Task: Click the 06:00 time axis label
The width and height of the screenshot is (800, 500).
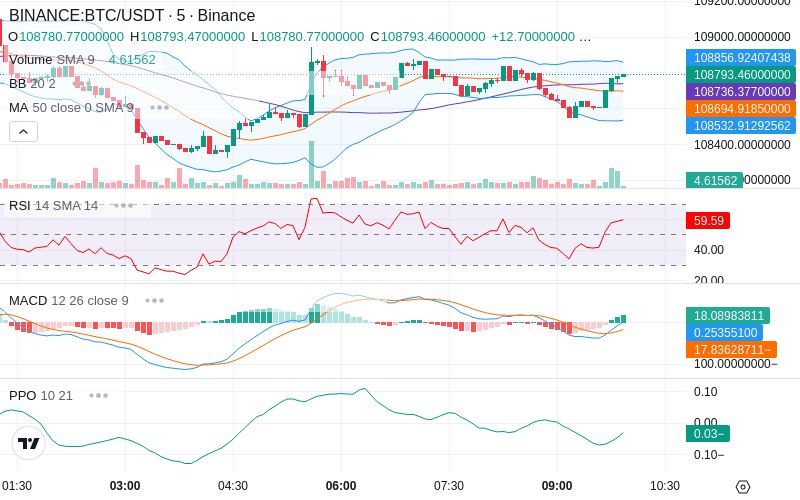Action: pyautogui.click(x=341, y=486)
